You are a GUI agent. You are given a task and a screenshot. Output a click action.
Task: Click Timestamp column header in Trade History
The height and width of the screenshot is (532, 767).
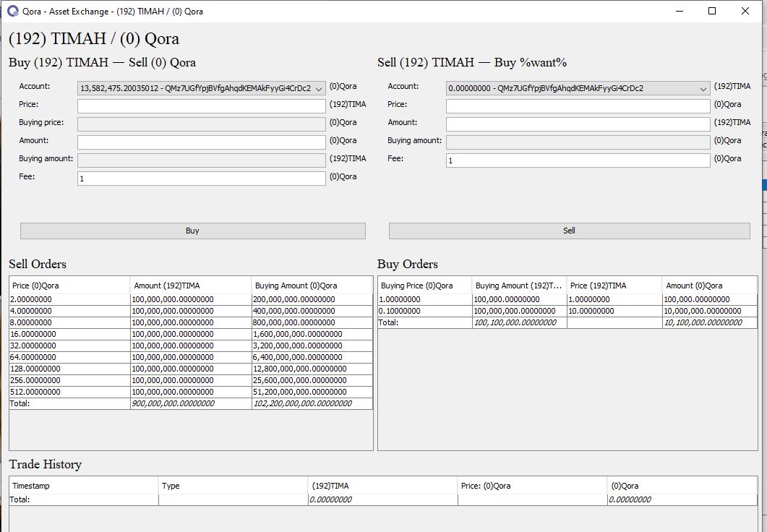point(83,486)
